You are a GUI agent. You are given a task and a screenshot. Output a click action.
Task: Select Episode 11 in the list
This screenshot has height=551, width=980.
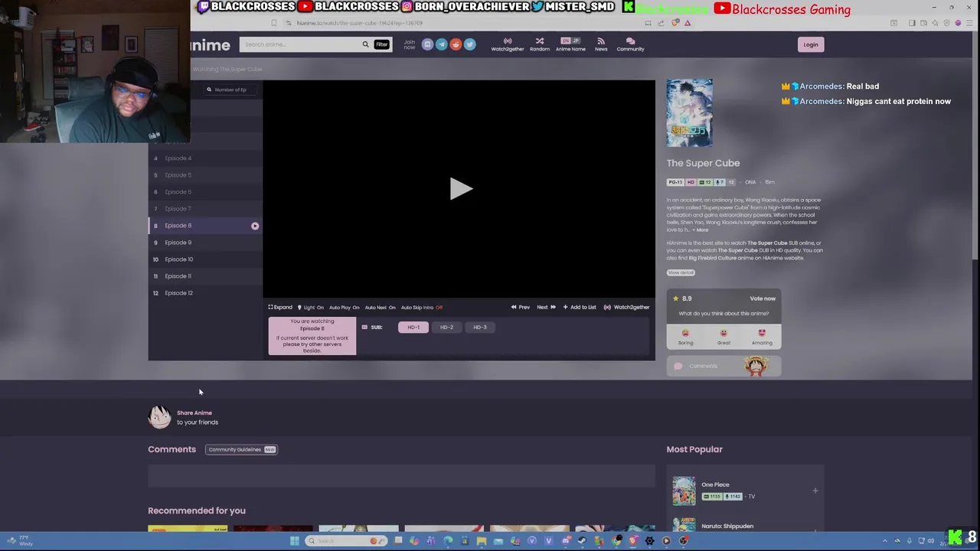205,276
